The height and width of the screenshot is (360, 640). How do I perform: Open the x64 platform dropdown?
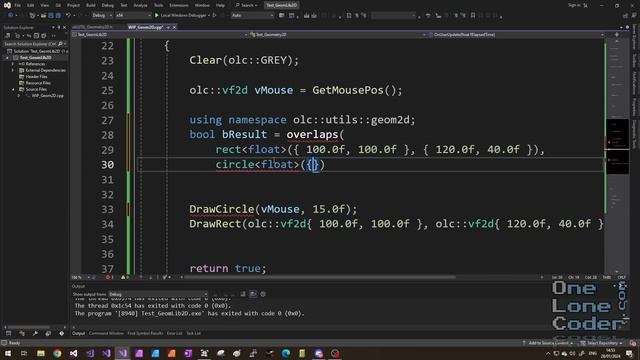(x=133, y=16)
